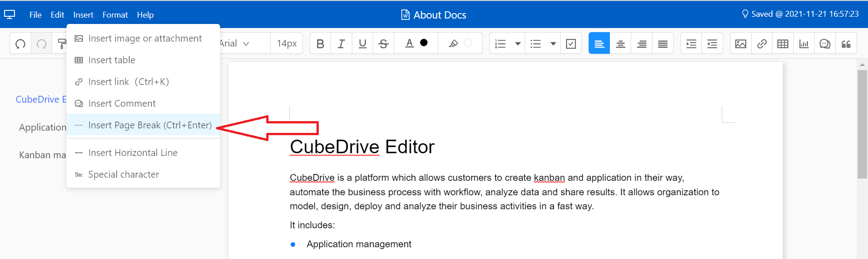Click the insert table toolbar icon
The image size is (868, 259).
coord(783,44)
